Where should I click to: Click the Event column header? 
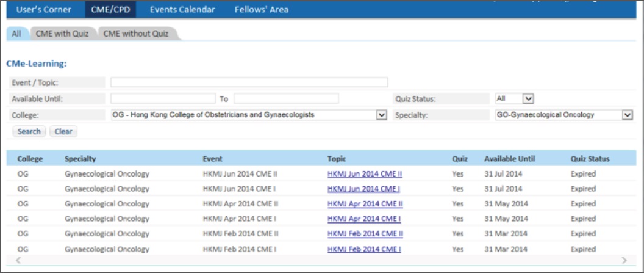coord(212,159)
